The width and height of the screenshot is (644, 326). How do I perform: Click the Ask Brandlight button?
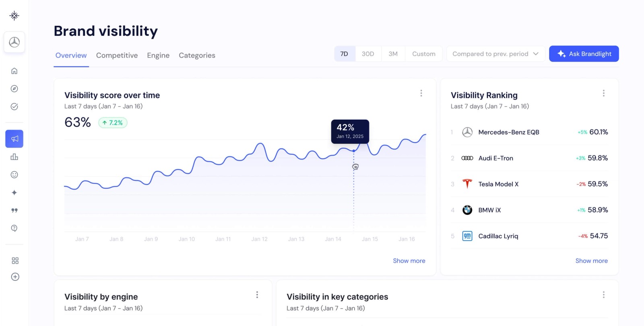tap(584, 54)
